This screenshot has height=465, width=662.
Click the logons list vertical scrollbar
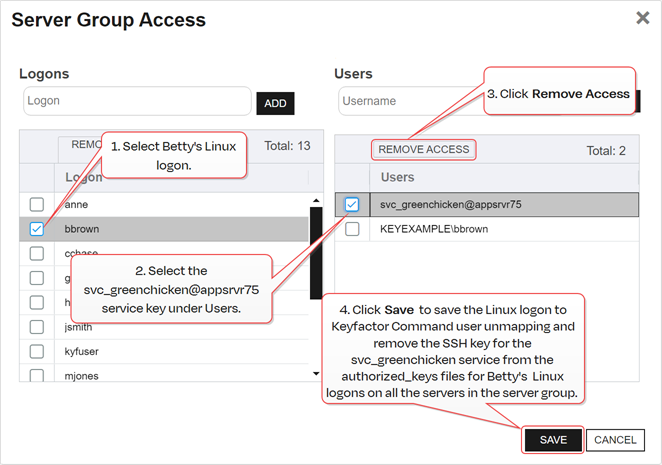pyautogui.click(x=316, y=280)
